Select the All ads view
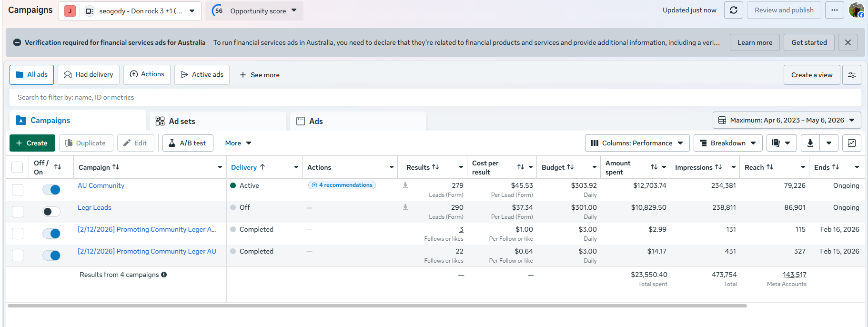868x327 pixels. click(32, 75)
